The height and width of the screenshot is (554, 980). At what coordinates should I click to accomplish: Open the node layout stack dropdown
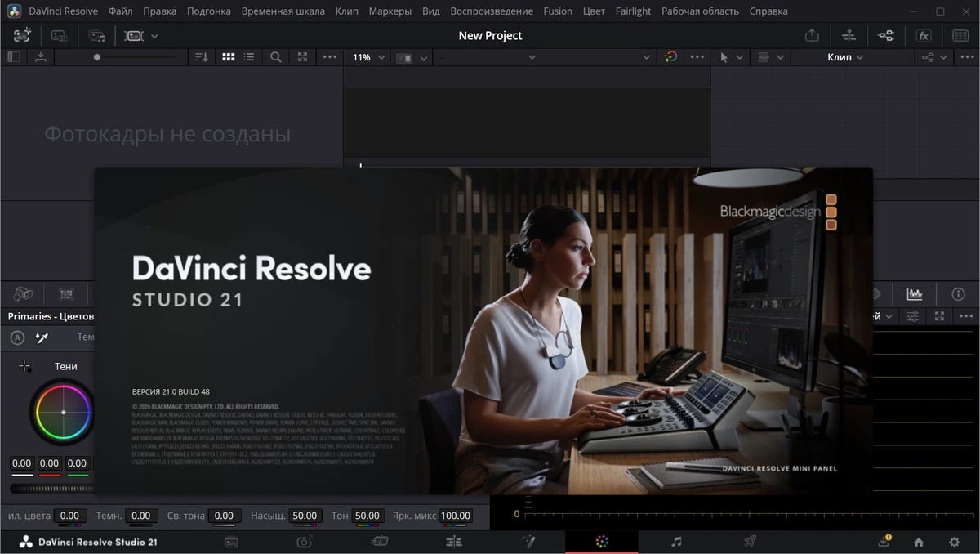coord(771,57)
